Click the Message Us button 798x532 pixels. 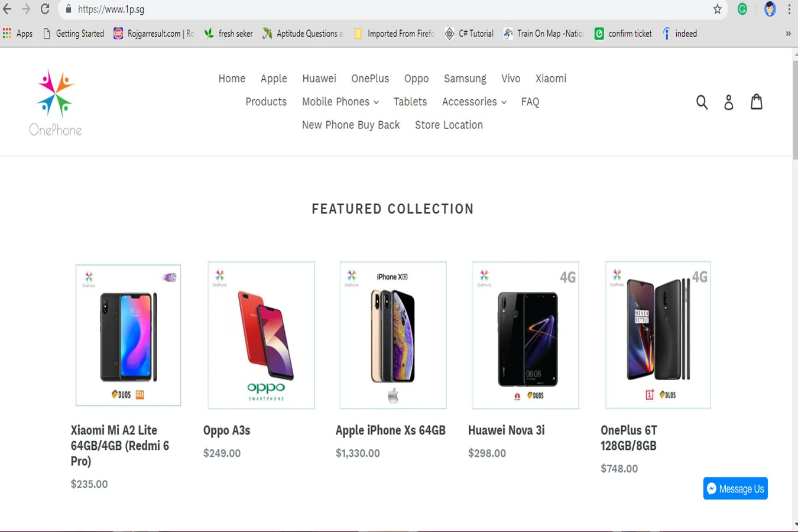point(735,489)
